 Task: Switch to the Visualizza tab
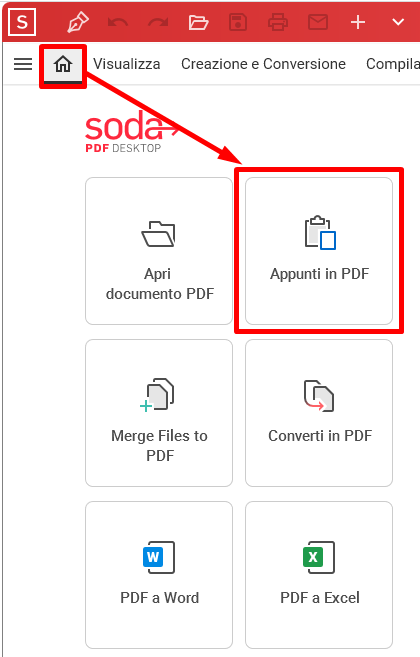[127, 64]
